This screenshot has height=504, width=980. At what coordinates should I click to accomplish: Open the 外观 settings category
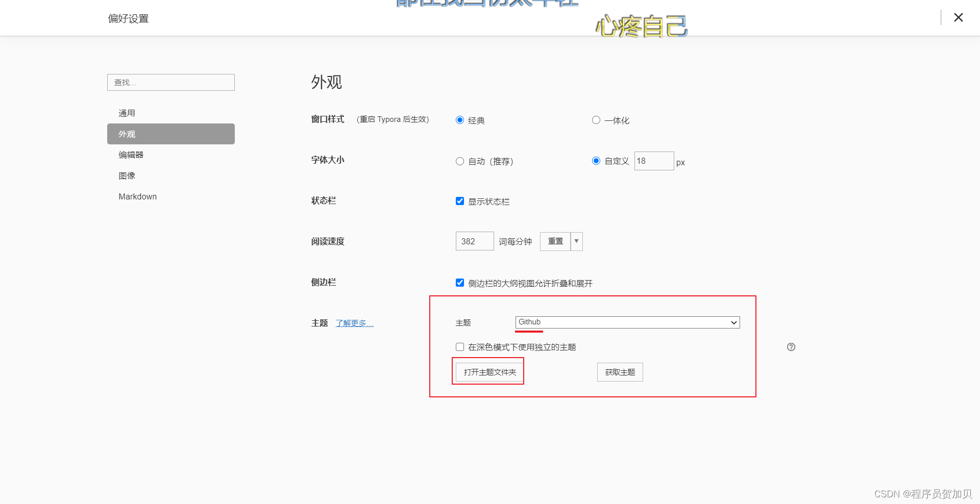171,134
